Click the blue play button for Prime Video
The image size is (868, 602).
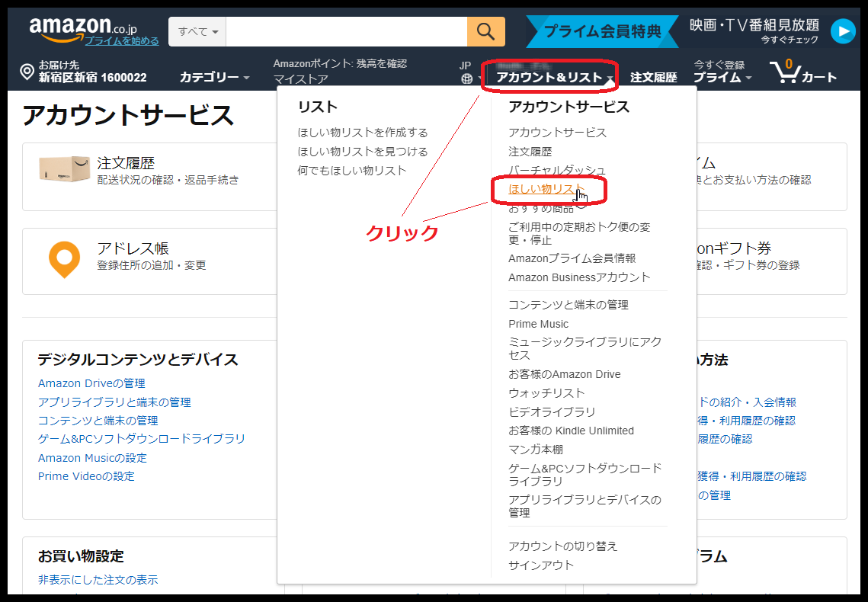tap(843, 31)
